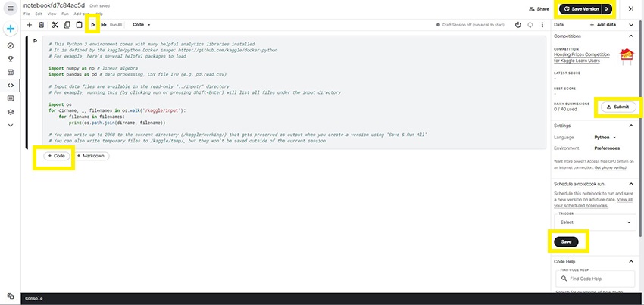644x305 pixels.
Task: Open Environment Preferences
Action: pyautogui.click(x=607, y=148)
